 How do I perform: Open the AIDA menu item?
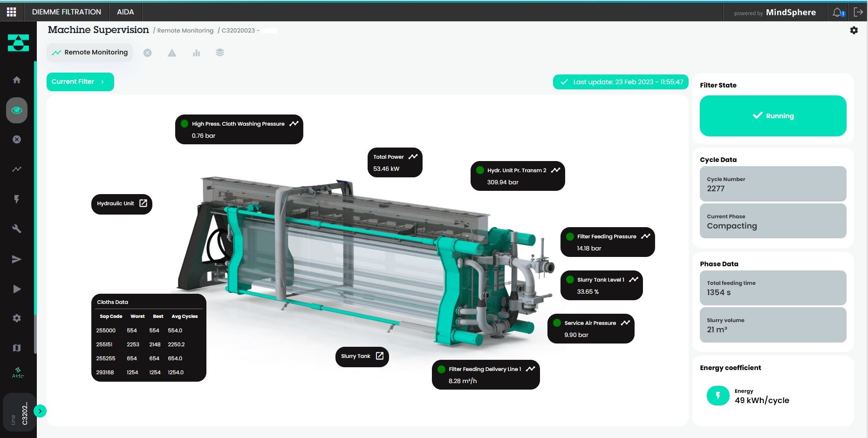click(125, 12)
